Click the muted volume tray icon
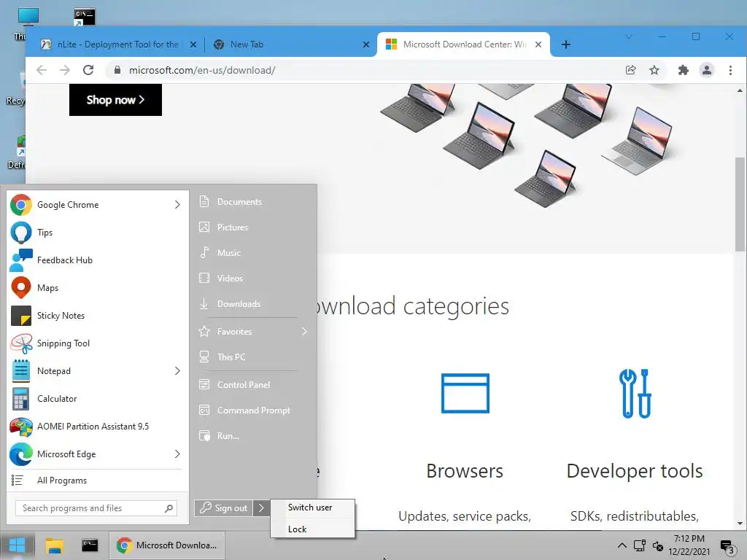 658,545
